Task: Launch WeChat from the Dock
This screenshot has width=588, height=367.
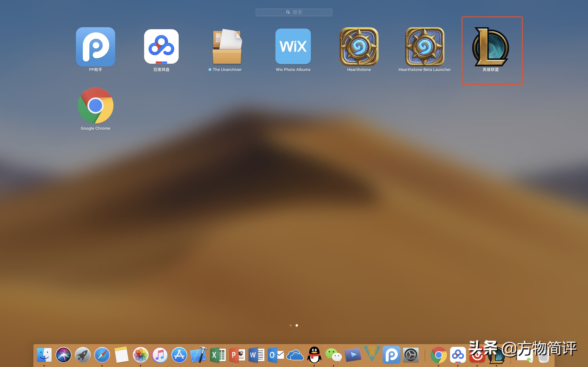Action: 333,355
